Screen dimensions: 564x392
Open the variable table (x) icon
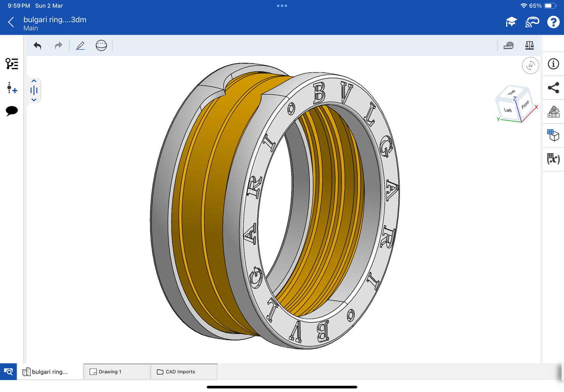click(x=553, y=159)
